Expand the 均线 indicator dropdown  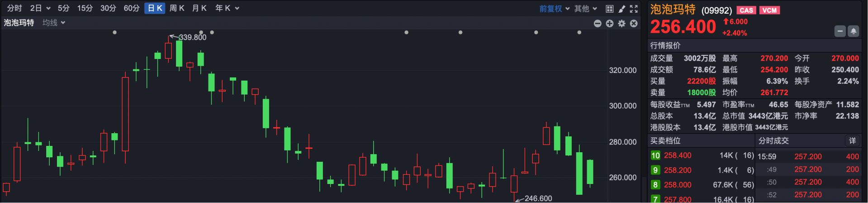(54, 23)
